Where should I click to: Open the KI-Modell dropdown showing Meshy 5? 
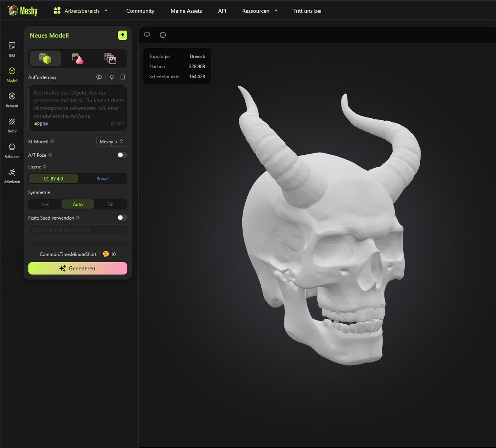coord(111,141)
